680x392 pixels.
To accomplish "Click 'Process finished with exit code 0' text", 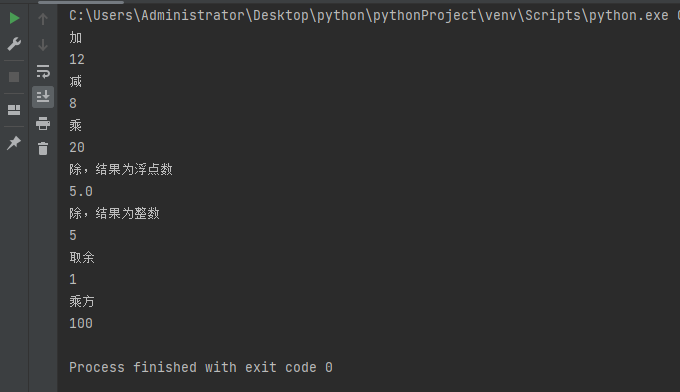I will pyautogui.click(x=201, y=367).
